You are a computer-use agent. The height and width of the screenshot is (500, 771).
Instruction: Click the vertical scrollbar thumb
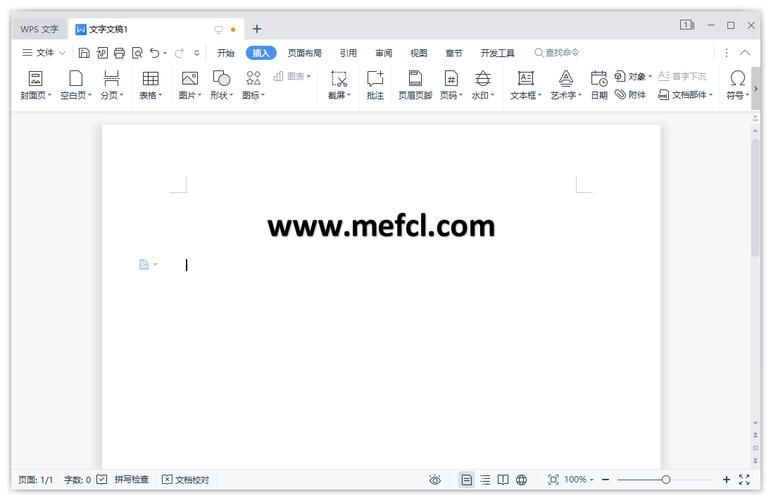point(755,198)
